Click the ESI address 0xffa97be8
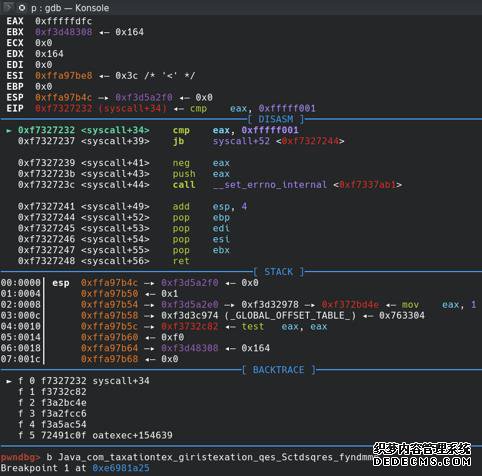This screenshot has height=476, width=482. pyautogui.click(x=63, y=76)
